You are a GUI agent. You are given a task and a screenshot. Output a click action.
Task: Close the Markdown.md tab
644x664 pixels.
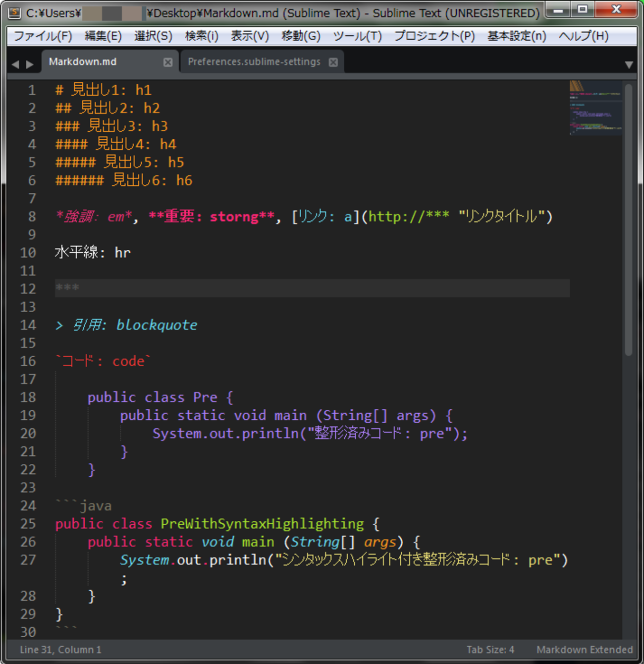pos(168,62)
